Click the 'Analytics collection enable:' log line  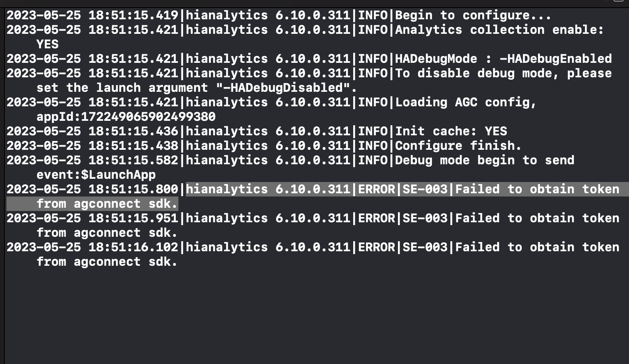305,30
